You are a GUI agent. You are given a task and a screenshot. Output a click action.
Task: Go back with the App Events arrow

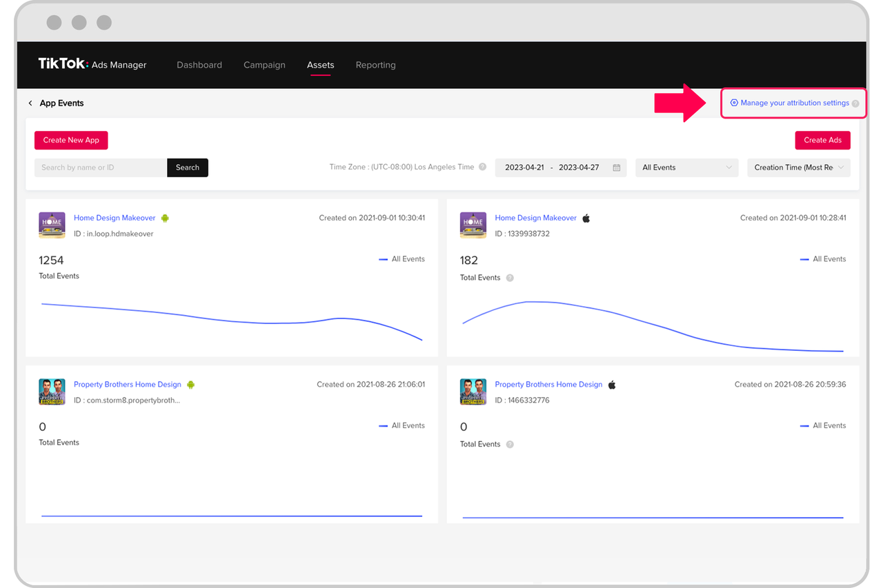tap(30, 103)
